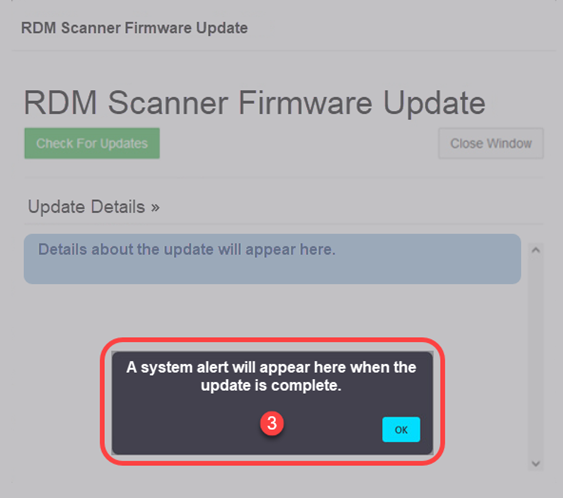Click the vertical scrollbar track
Image resolution: width=563 pixels, height=498 pixels.
pos(536,357)
